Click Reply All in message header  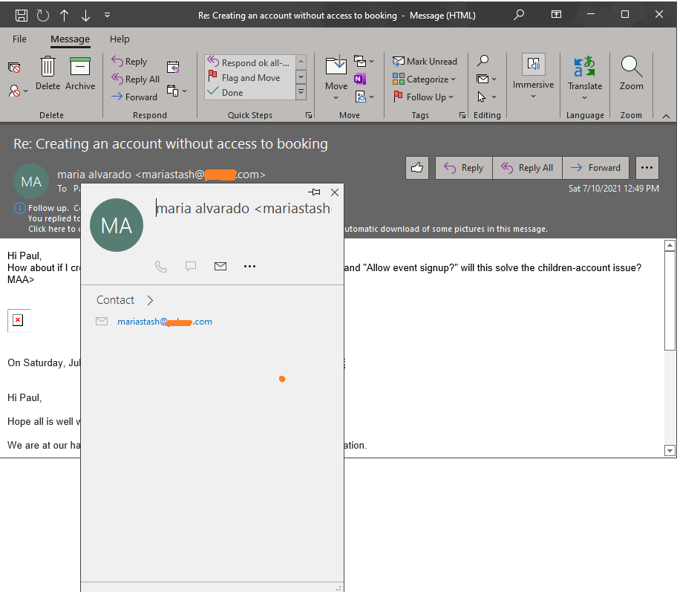tap(527, 168)
